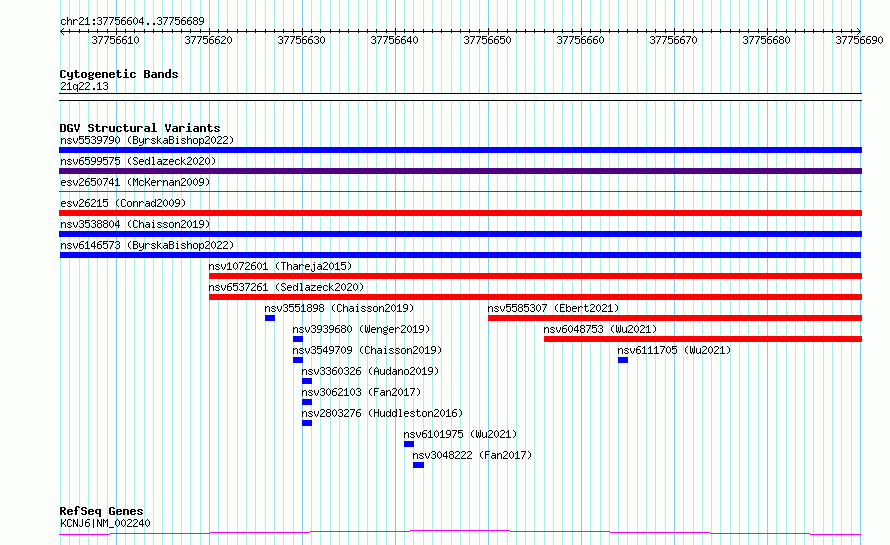Open the esv2650741 (McKernan2009) label
The height and width of the screenshot is (545, 890).
pos(135,182)
